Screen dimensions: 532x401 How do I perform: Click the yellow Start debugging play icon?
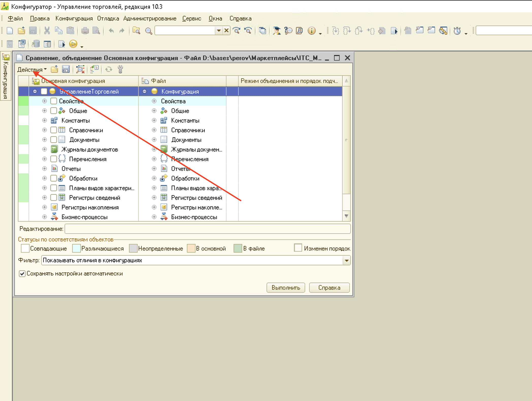click(73, 44)
